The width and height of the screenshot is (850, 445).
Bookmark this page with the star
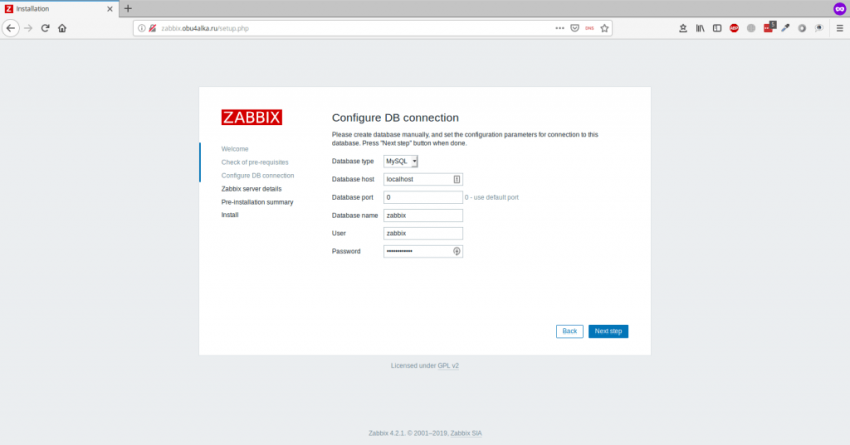click(604, 28)
